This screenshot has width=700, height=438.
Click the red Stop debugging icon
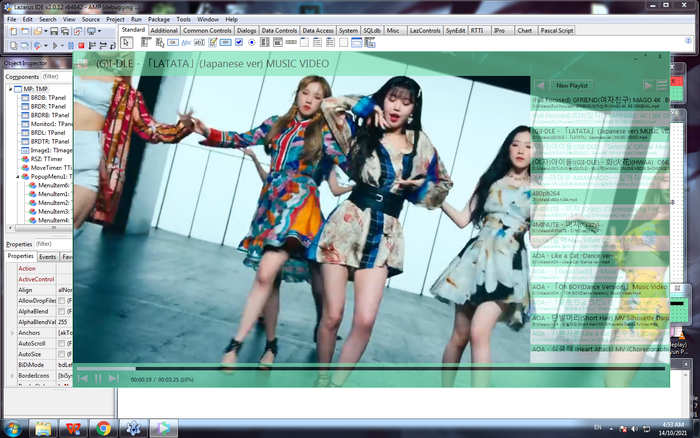pyautogui.click(x=80, y=45)
